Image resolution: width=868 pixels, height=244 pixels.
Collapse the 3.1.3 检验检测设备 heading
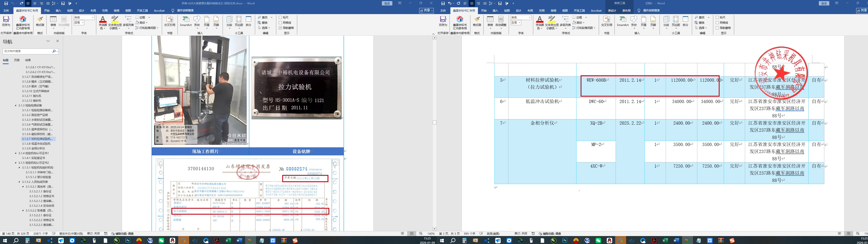pyautogui.click(x=15, y=105)
